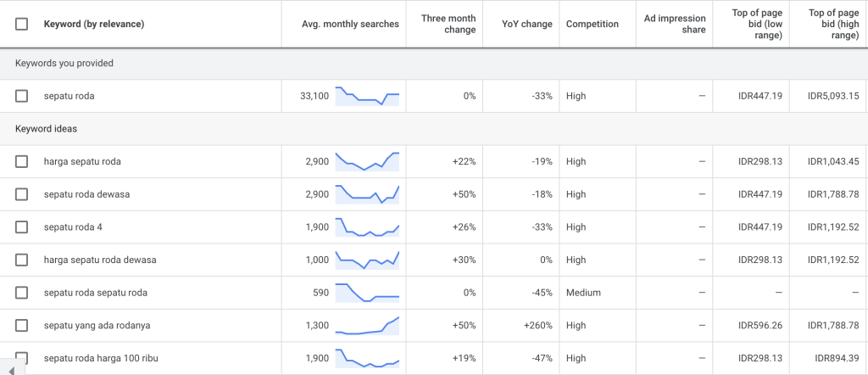Select checkbox for 'harga sepatu roda' row

[x=21, y=162]
